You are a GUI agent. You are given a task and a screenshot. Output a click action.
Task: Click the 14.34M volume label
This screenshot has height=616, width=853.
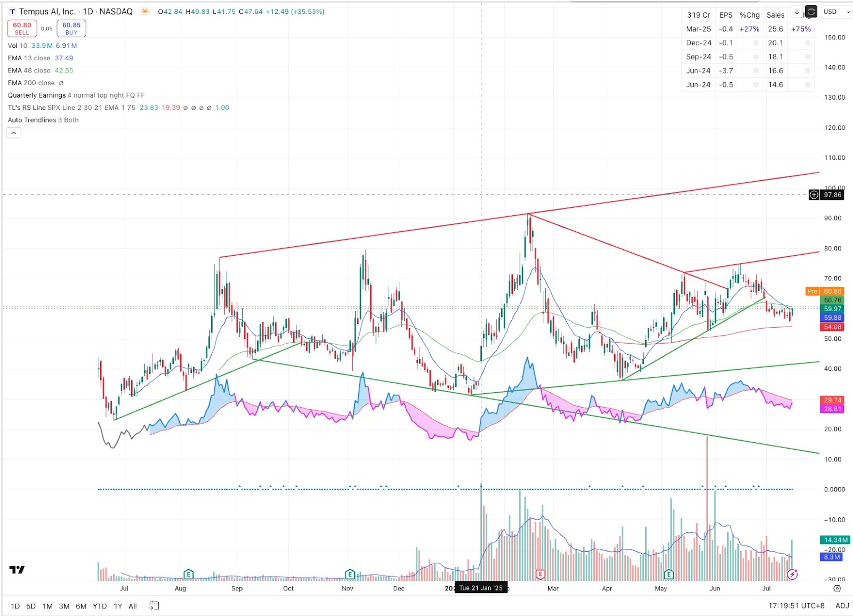[835, 540]
